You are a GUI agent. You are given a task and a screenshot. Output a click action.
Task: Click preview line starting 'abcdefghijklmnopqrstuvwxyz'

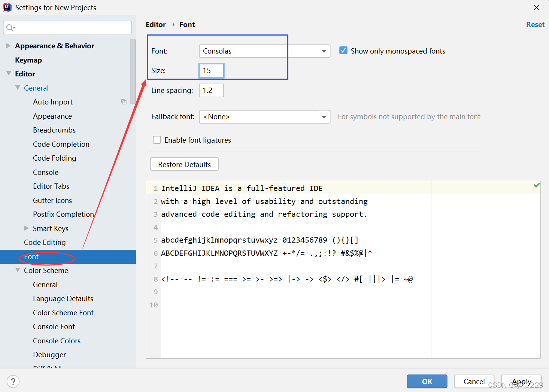(x=260, y=240)
